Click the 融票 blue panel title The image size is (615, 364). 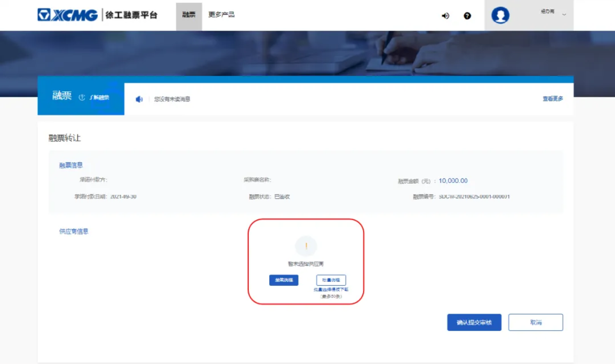tap(62, 96)
